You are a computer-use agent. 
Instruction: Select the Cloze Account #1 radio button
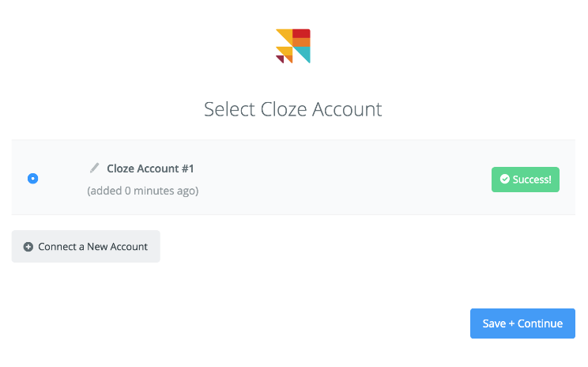[x=33, y=178]
